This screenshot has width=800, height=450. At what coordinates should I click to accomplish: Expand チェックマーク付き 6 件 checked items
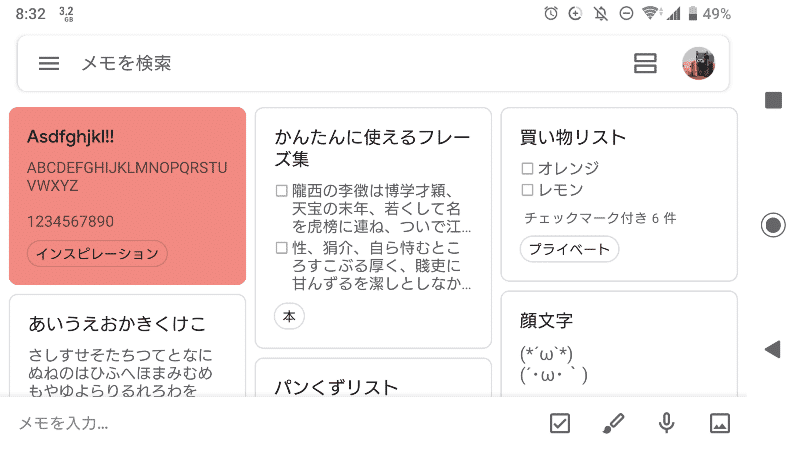pos(600,218)
